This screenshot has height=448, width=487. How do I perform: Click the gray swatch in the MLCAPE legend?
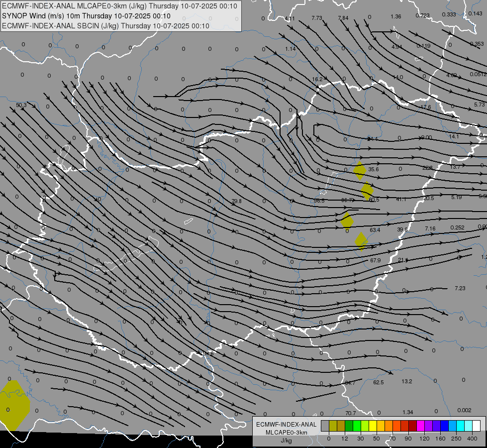pyautogui.click(x=325, y=426)
